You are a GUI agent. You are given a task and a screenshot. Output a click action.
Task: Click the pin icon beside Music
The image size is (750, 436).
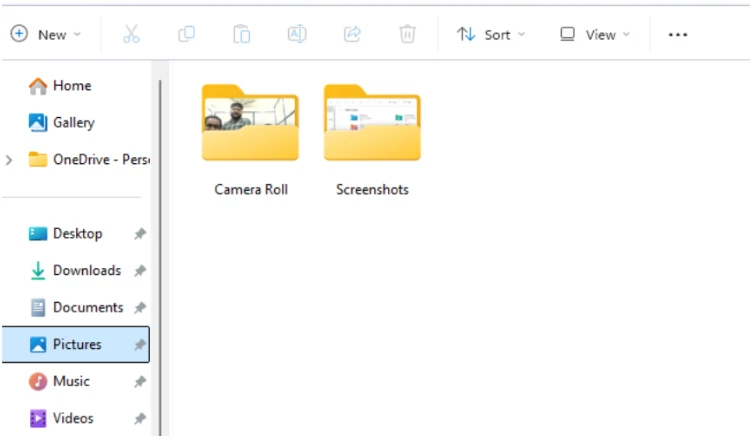(x=140, y=382)
